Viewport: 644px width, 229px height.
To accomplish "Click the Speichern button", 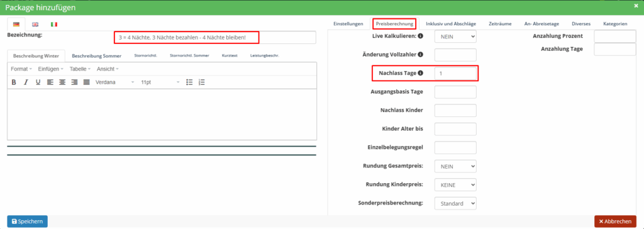I will pyautogui.click(x=27, y=221).
